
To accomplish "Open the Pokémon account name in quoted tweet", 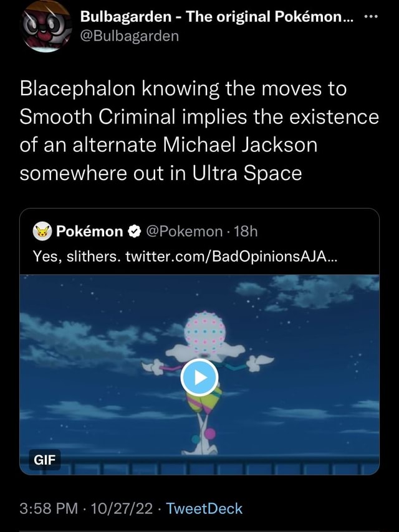I will coord(90,232).
